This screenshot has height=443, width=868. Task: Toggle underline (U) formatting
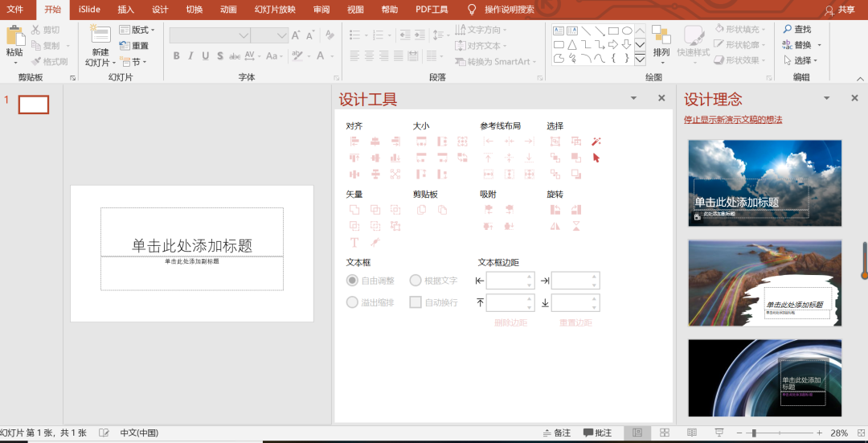(206, 56)
